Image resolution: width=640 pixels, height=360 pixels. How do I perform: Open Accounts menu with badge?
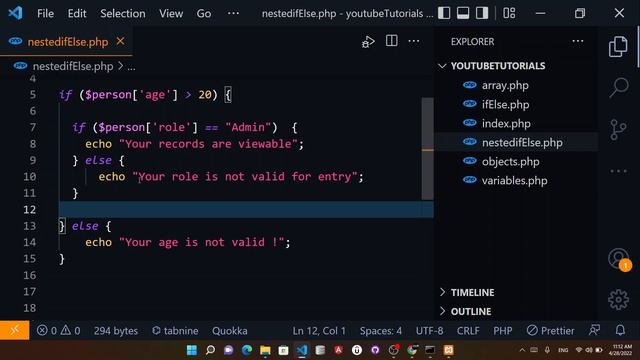[x=619, y=259]
